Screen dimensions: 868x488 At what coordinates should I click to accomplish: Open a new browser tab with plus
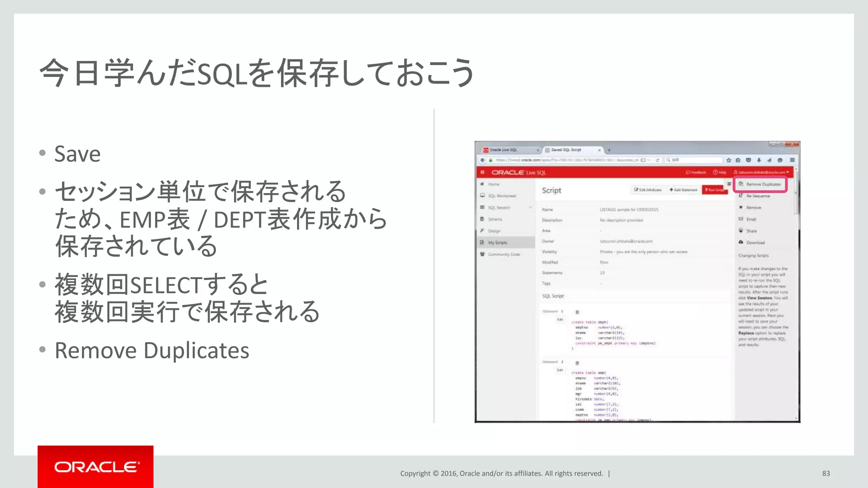tap(609, 150)
